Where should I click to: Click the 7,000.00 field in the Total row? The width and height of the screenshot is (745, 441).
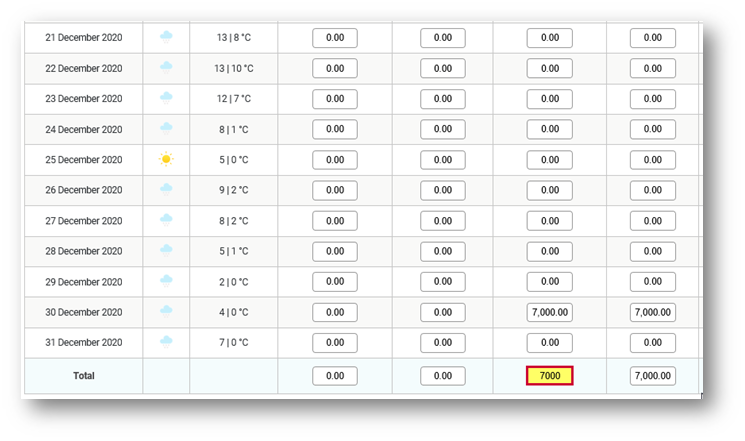(653, 375)
